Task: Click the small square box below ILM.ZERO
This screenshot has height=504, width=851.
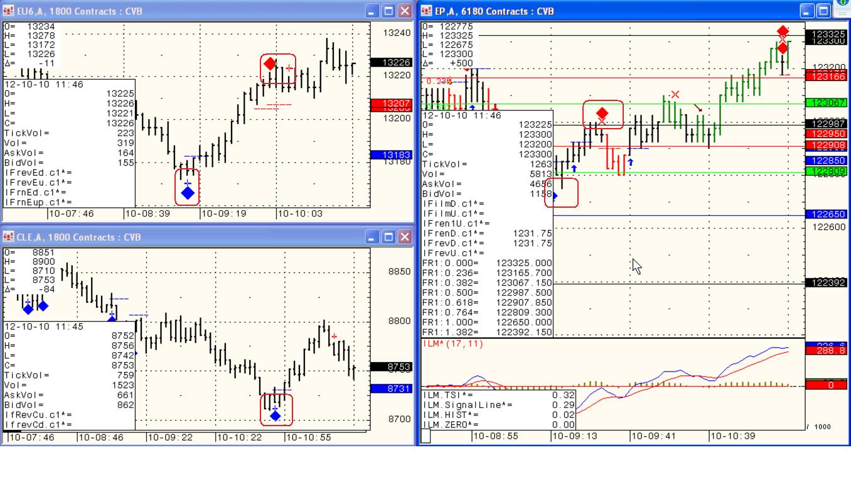Action: (x=425, y=436)
